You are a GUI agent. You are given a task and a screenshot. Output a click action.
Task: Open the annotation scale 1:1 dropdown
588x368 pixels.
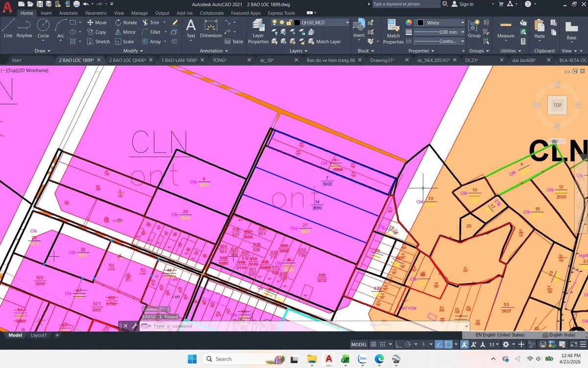(493, 344)
